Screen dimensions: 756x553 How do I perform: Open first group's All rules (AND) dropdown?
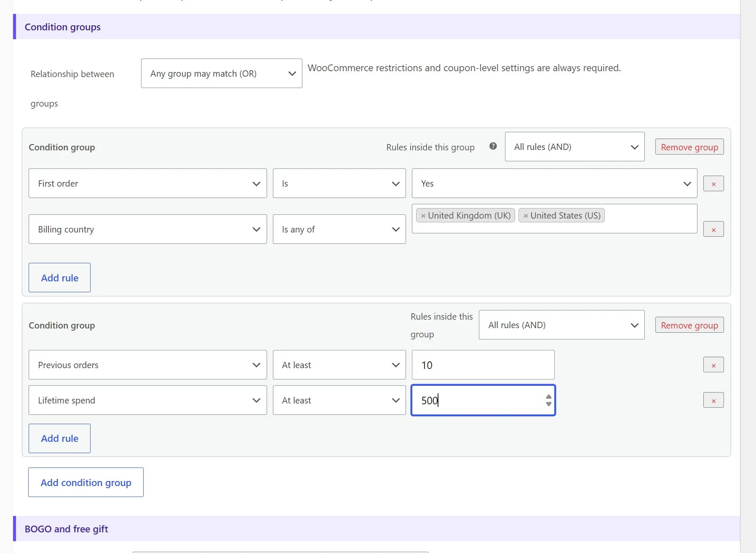pos(575,147)
